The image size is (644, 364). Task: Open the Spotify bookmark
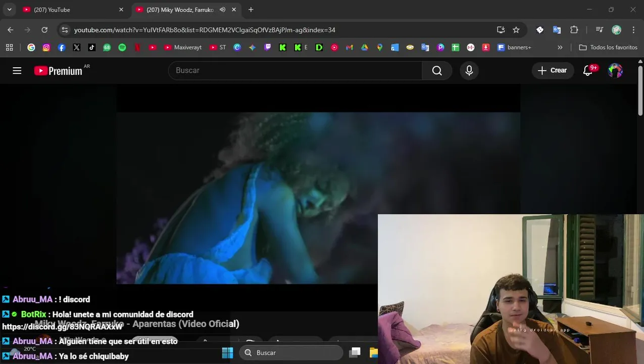[x=122, y=48]
